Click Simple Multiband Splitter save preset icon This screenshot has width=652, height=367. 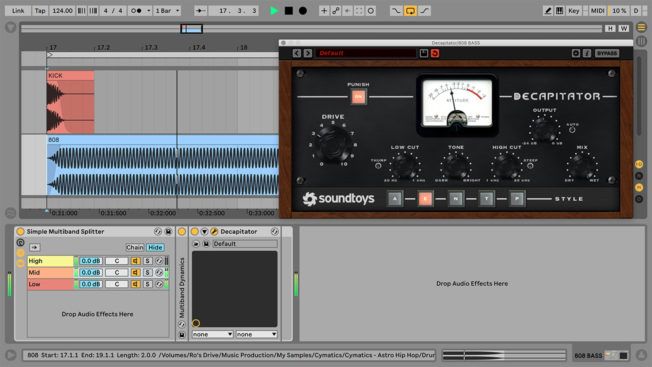(x=168, y=232)
